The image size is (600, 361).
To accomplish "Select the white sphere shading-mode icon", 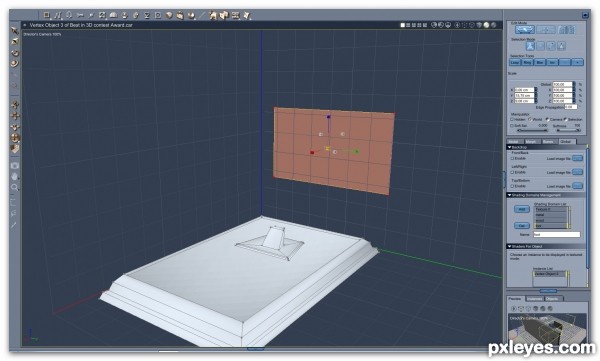I will click(x=486, y=25).
